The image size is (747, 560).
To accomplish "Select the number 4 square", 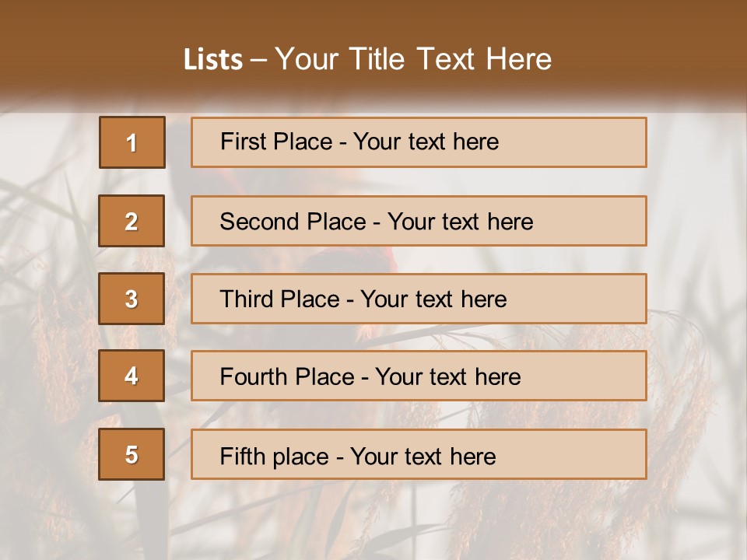I will (x=132, y=376).
